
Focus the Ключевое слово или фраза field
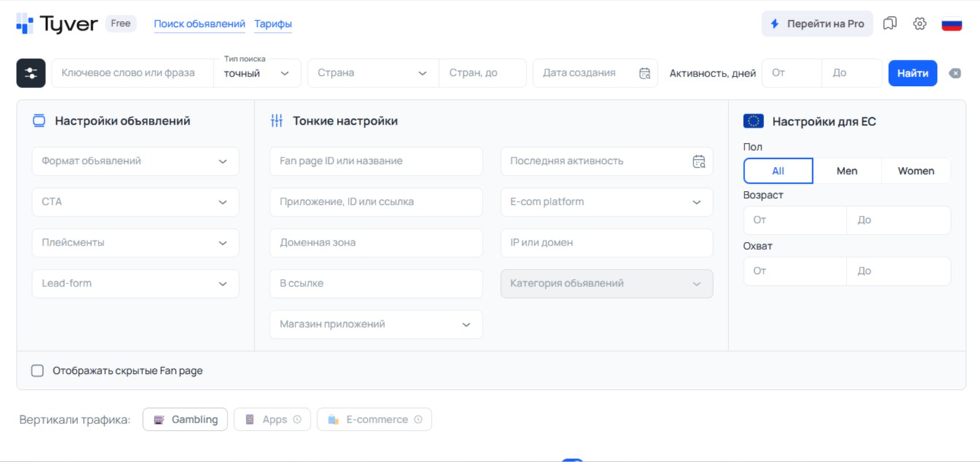tap(133, 73)
